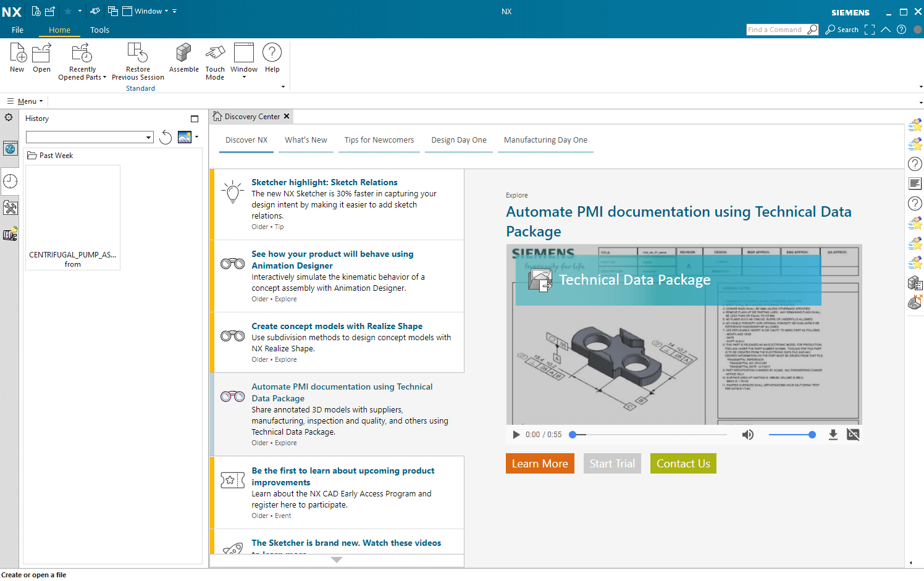
Task: Click the dimensioned part icon on the right border bar
Action: [x=915, y=302]
